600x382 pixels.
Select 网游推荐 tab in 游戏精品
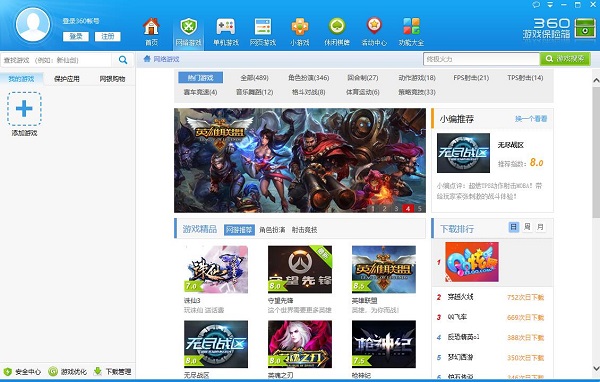click(239, 230)
